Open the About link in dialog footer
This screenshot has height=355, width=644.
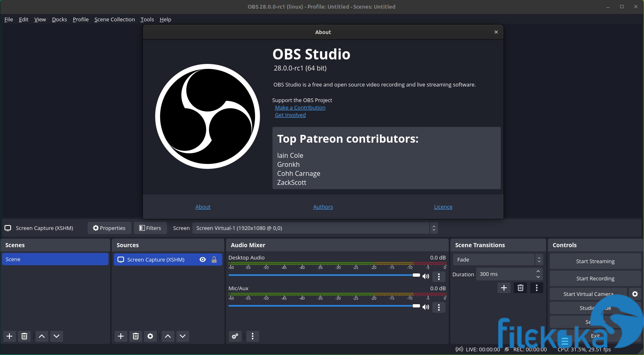pyautogui.click(x=203, y=207)
